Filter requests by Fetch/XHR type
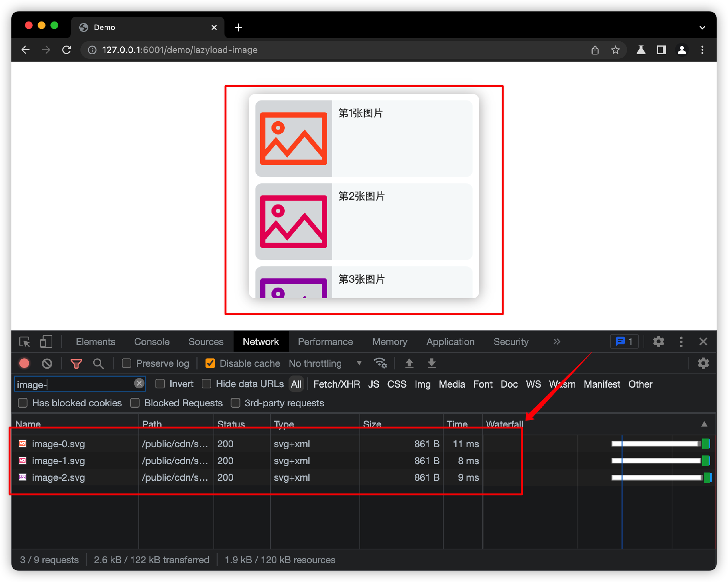 coord(336,384)
